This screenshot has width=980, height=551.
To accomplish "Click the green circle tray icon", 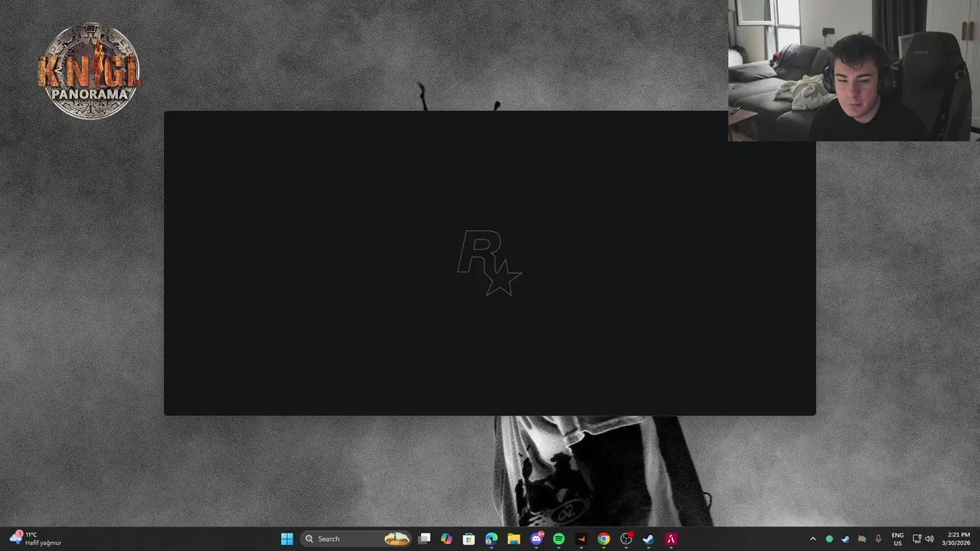I will click(829, 539).
